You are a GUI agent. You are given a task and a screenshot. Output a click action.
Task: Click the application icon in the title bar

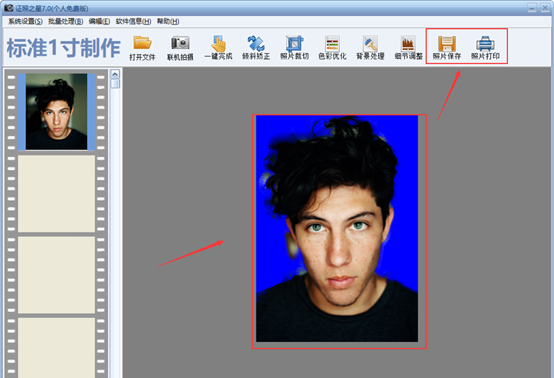point(9,8)
